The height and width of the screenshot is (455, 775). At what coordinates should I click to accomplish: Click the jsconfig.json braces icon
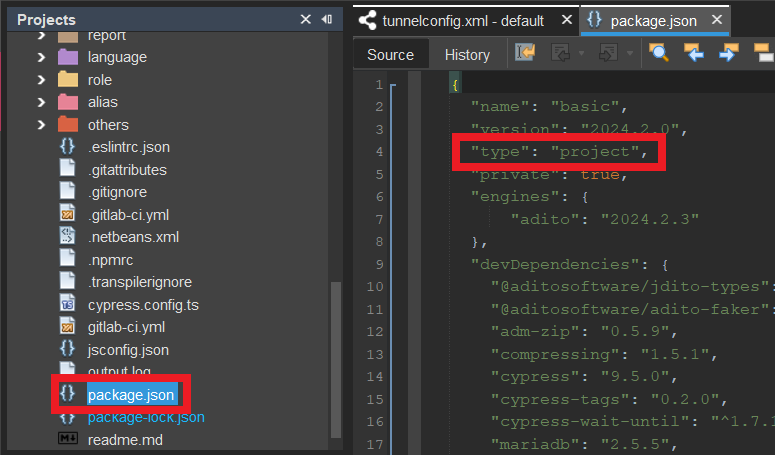pos(67,349)
